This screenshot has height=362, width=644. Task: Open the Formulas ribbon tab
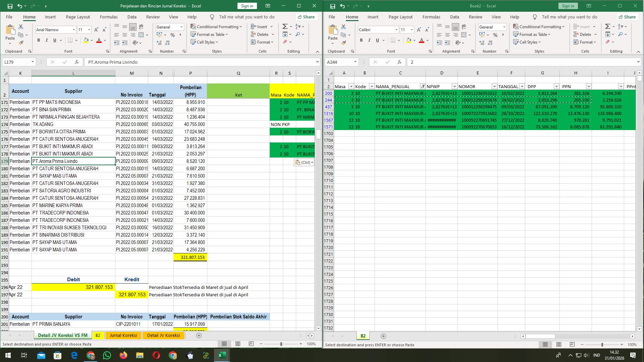tap(109, 17)
